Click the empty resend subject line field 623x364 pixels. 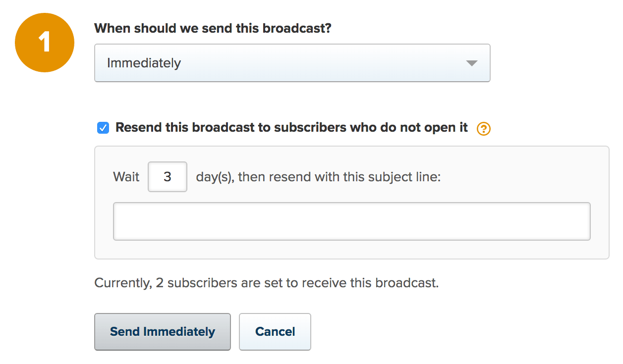click(x=352, y=221)
